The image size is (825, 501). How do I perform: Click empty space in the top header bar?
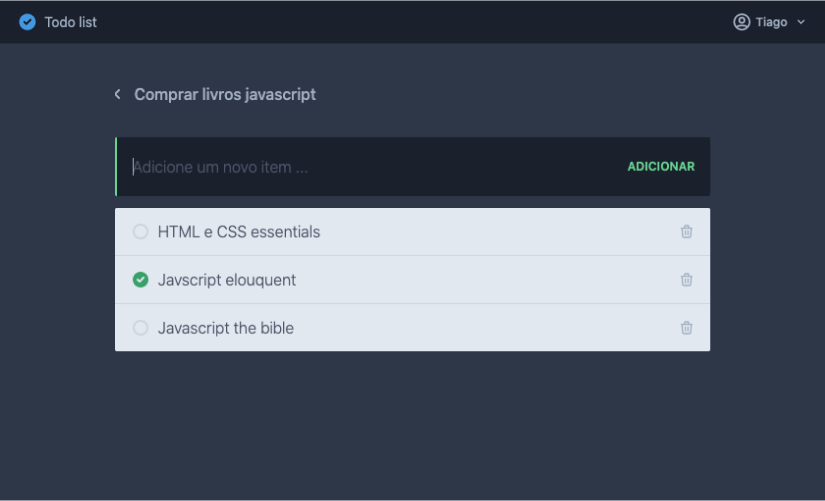[400, 22]
